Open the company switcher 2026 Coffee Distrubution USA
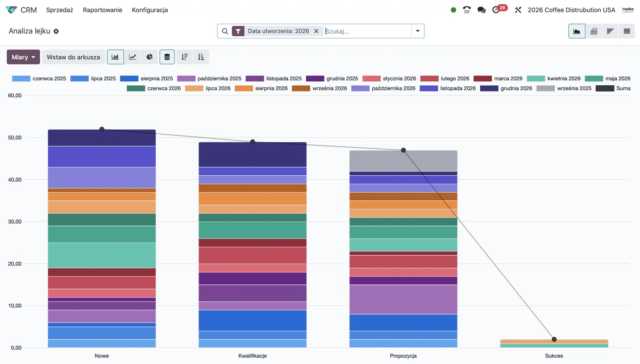 [571, 10]
